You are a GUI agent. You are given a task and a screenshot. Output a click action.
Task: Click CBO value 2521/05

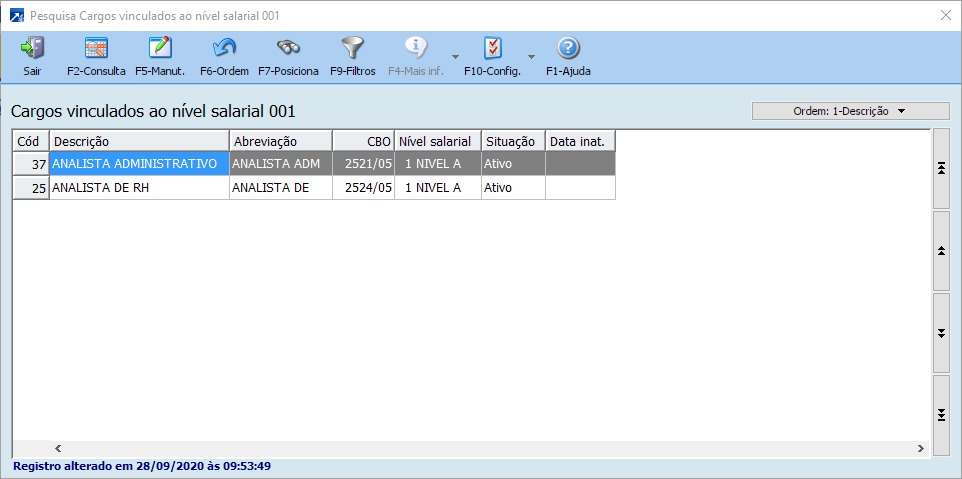pos(363,164)
